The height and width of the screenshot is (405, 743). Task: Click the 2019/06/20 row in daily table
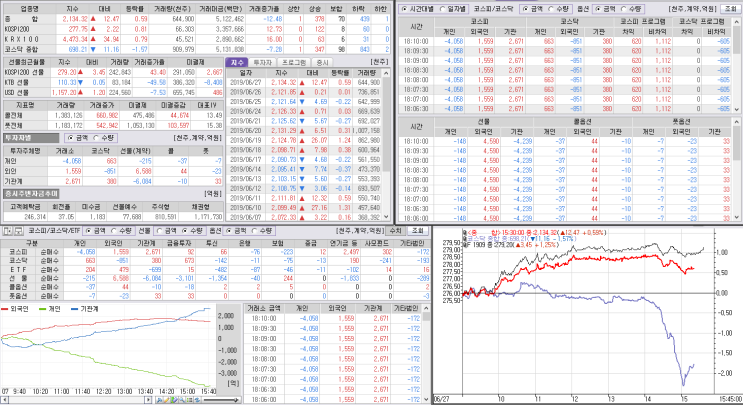pos(304,131)
